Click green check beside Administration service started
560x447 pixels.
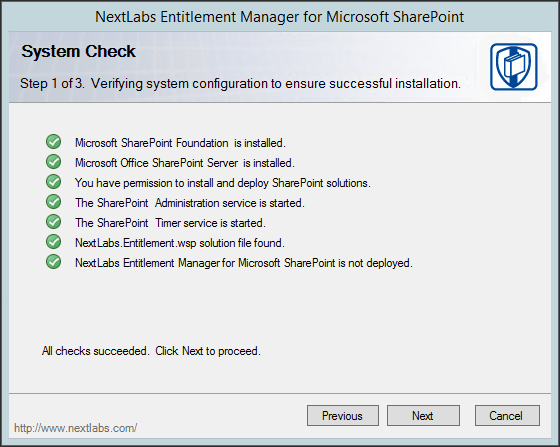pyautogui.click(x=54, y=202)
